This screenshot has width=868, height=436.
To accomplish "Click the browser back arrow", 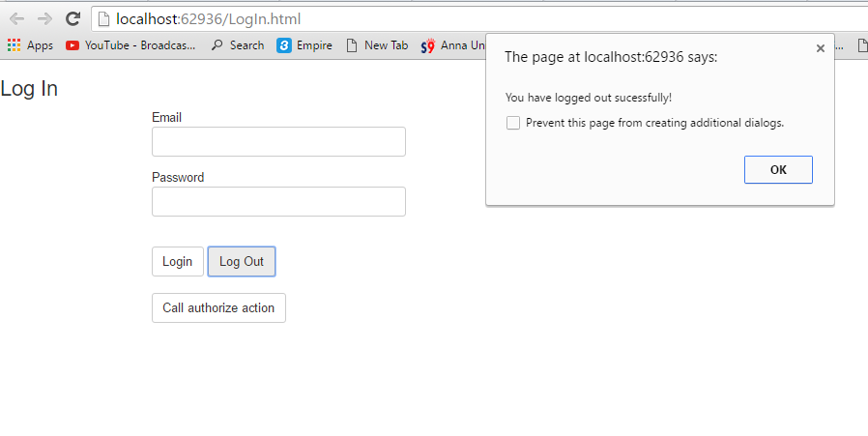I will tap(16, 18).
